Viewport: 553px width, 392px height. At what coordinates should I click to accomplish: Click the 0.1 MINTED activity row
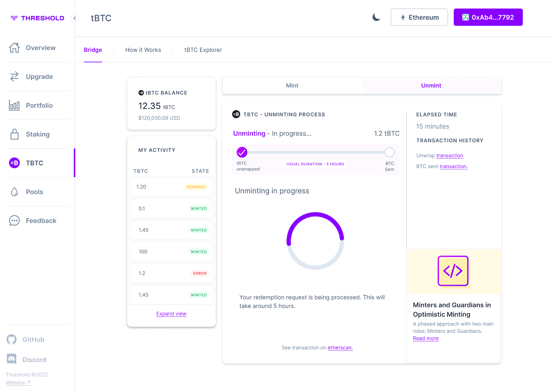(171, 208)
